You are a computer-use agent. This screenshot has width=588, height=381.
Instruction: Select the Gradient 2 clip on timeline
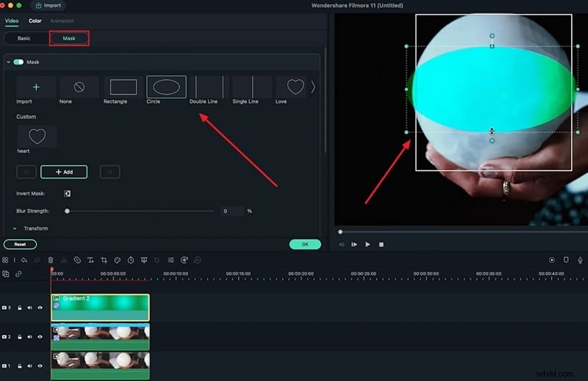pyautogui.click(x=100, y=308)
